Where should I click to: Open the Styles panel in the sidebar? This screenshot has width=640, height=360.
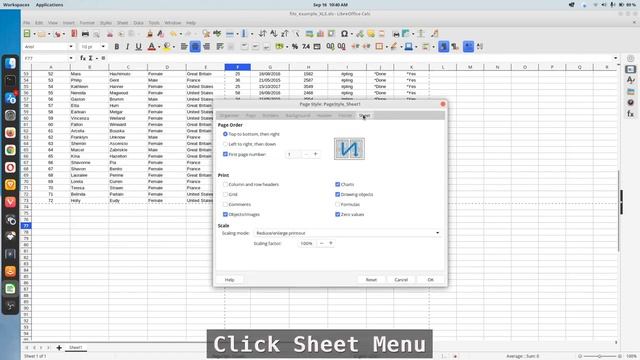(631, 80)
